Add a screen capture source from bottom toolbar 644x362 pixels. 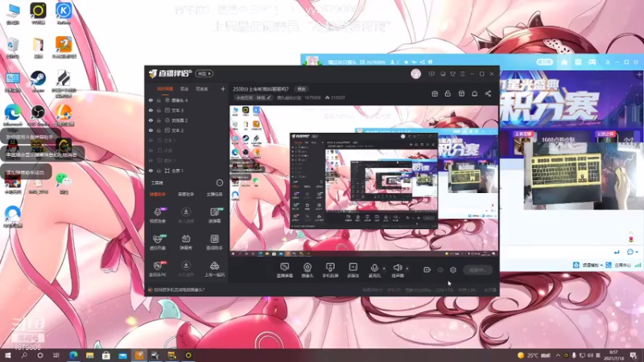point(285,270)
